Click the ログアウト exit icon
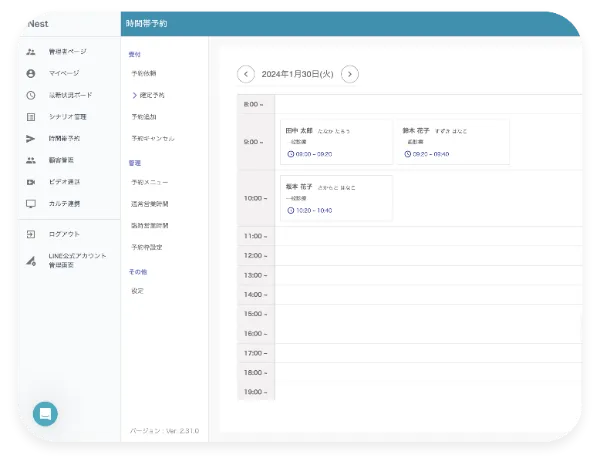This screenshot has width=600, height=464. pyautogui.click(x=30, y=234)
